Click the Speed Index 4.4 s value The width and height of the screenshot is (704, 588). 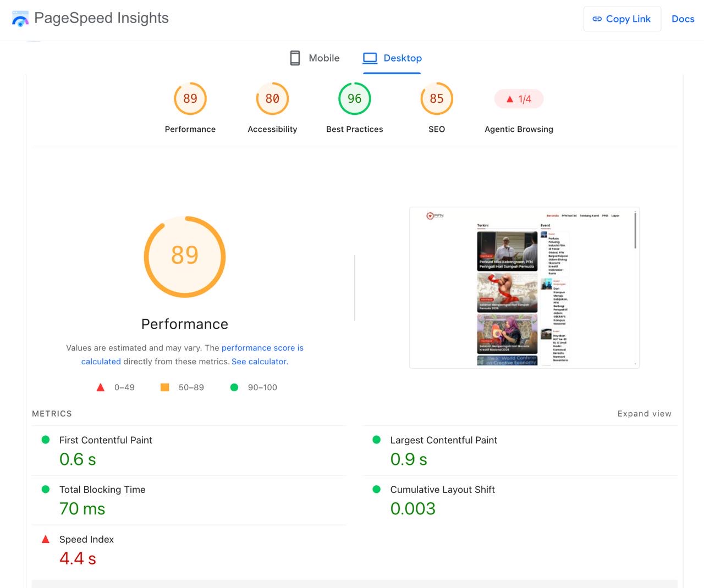click(x=78, y=559)
